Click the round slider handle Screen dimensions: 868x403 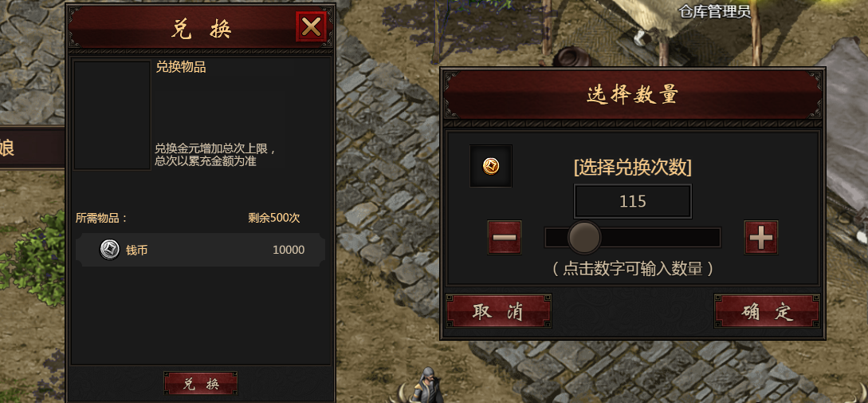584,237
